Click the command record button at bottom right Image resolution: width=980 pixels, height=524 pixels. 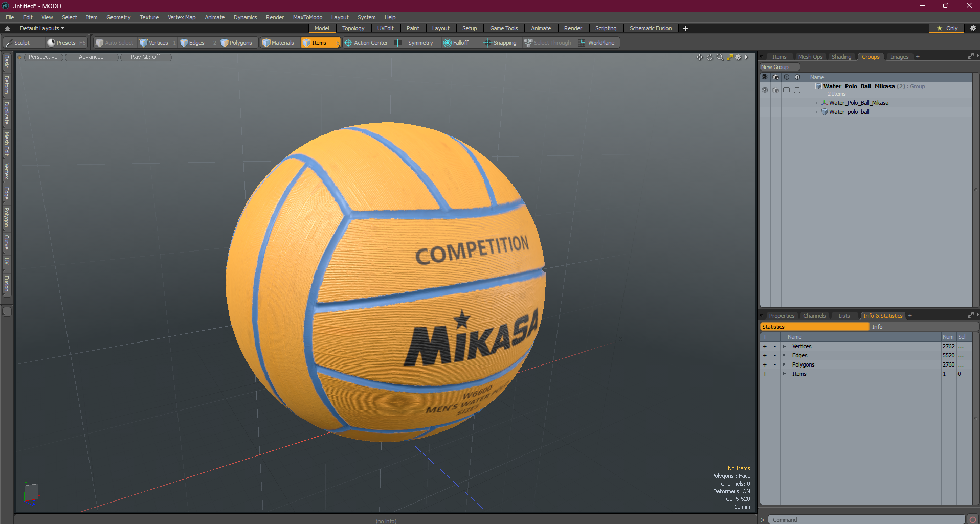click(x=973, y=520)
